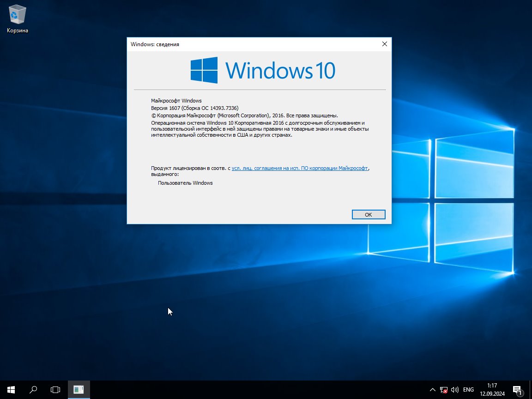This screenshot has height=399, width=532.
Task: Click the wallpaper's glowing Windows logo
Action: [x=441, y=200]
